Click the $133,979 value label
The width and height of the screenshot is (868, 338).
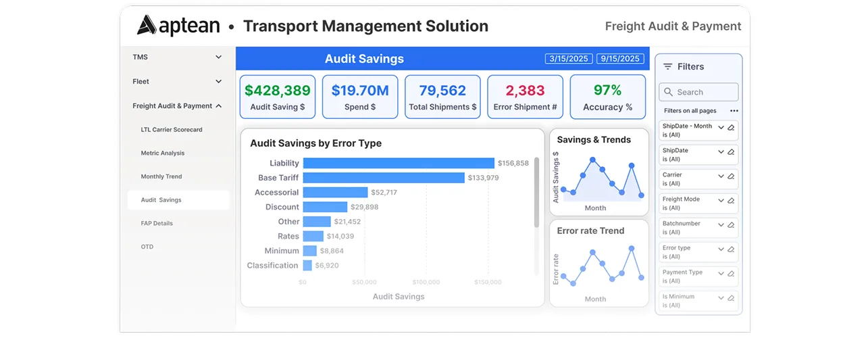[483, 178]
